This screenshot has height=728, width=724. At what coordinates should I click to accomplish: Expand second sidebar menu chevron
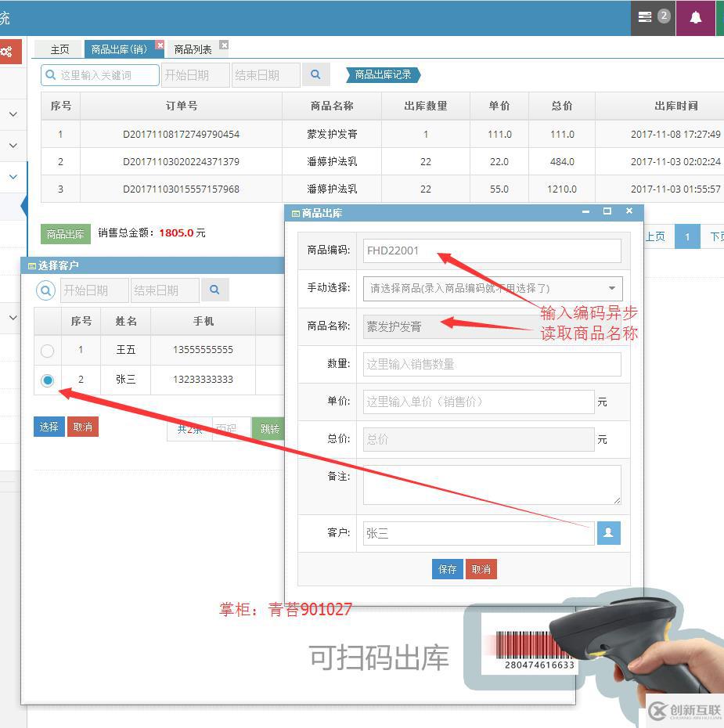click(13, 146)
